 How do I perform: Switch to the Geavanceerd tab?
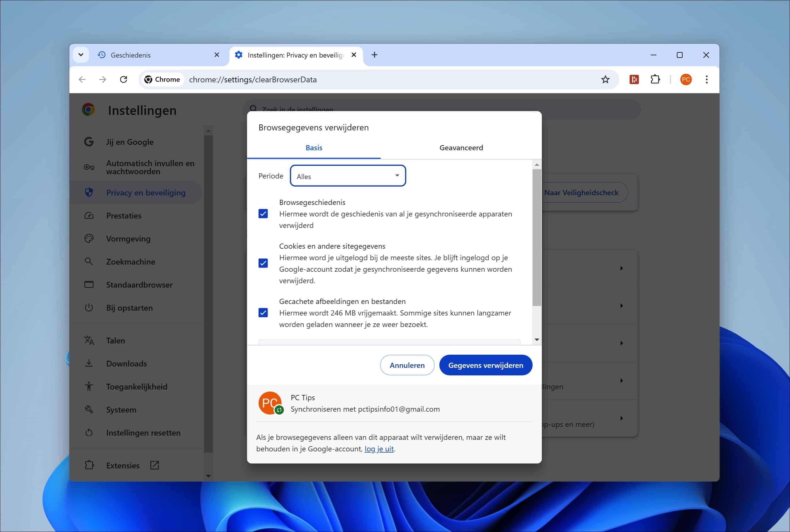(461, 148)
